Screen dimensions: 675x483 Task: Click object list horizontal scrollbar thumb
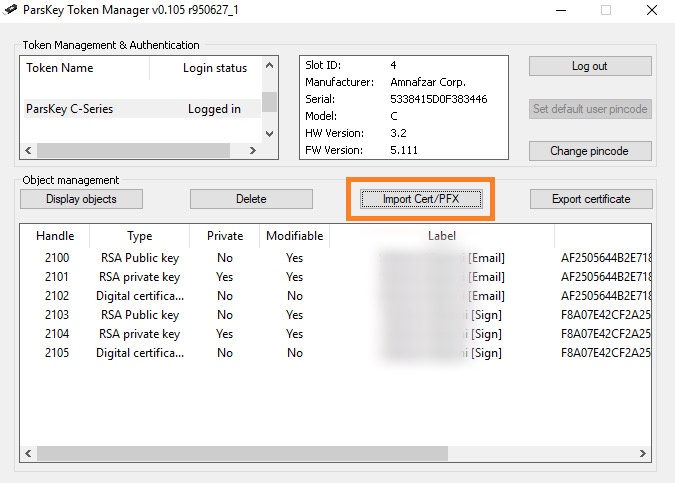242,453
